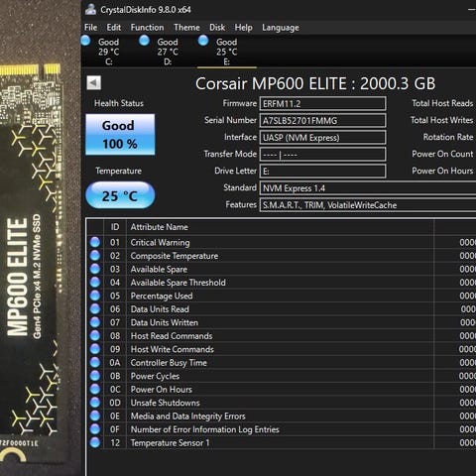
Task: Open the Help menu
Action: pos(243,28)
